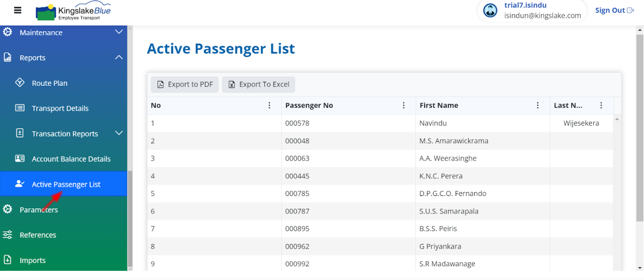Sort by Passenger No column header
Viewport: 644px width, 280px height.
coord(309,106)
